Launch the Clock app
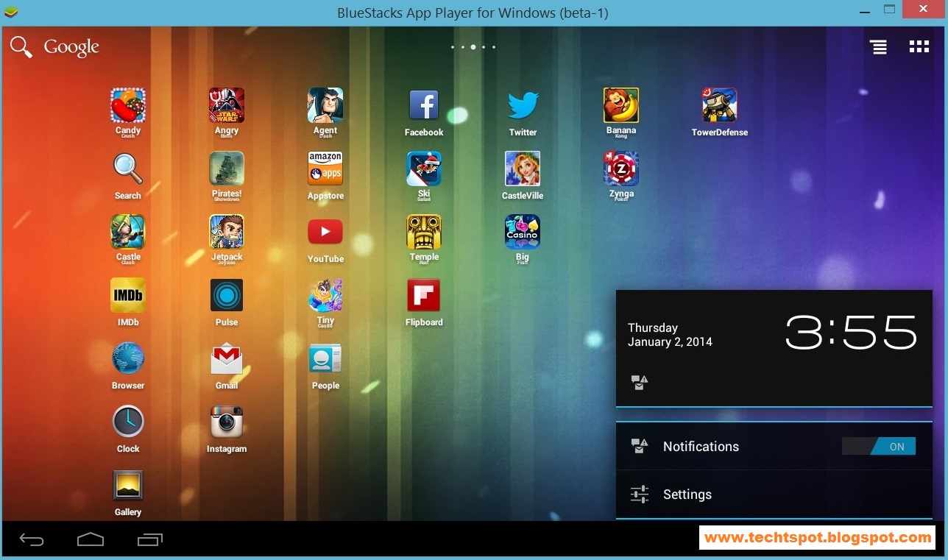 coord(128,422)
